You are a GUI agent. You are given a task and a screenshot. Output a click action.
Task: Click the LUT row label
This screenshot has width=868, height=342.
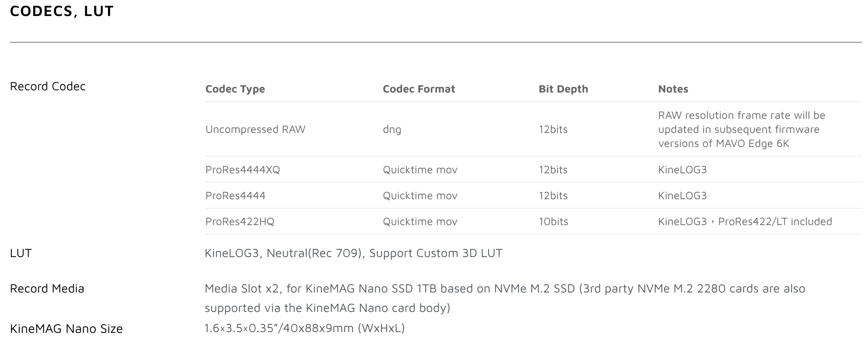[21, 253]
